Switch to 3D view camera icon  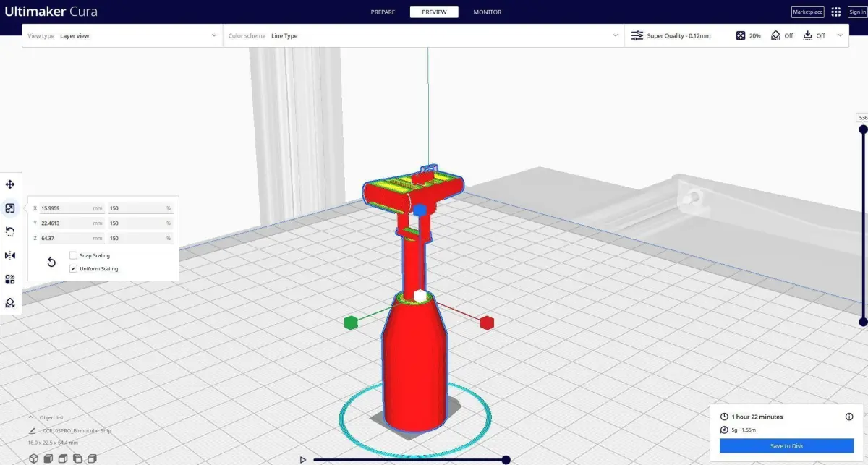33,458
